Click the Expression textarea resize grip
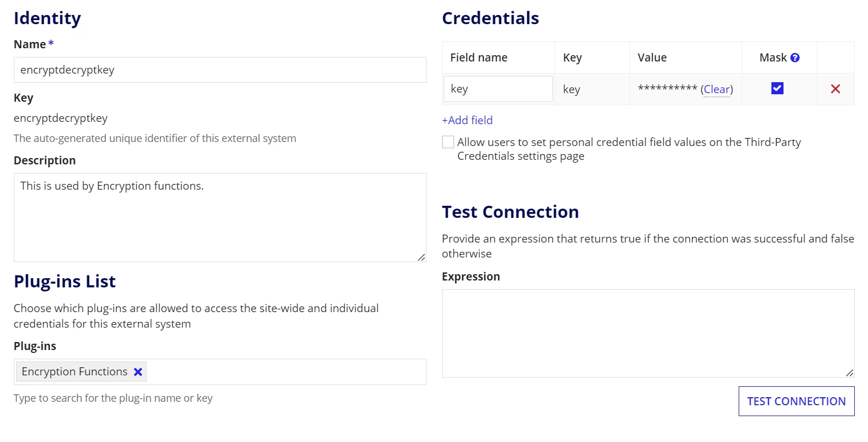This screenshot has width=868, height=442. [850, 372]
